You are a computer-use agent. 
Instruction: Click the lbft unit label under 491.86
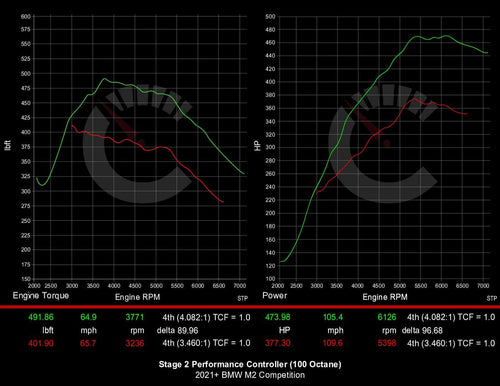pos(48,330)
